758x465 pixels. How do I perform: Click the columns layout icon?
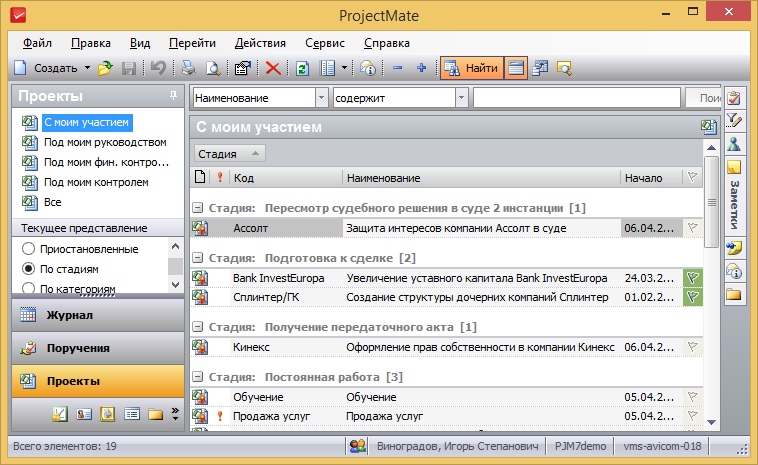click(328, 68)
